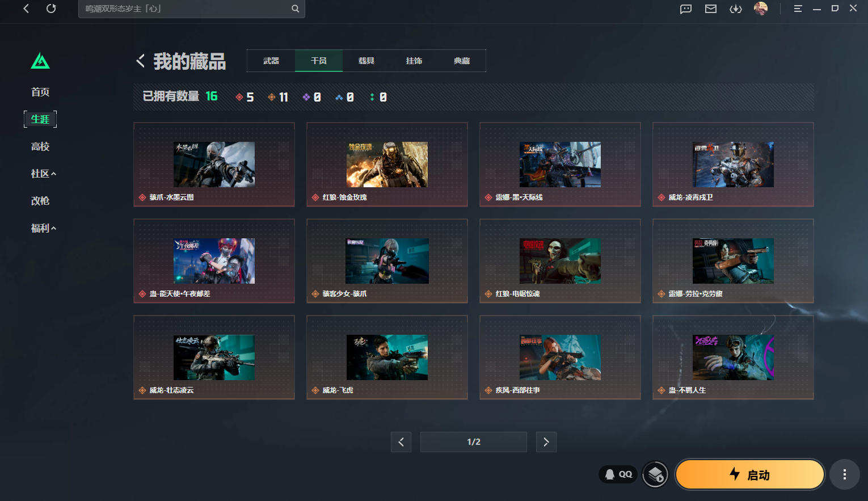This screenshot has width=868, height=501.
Task: Open the feedback chat icon
Action: click(686, 9)
